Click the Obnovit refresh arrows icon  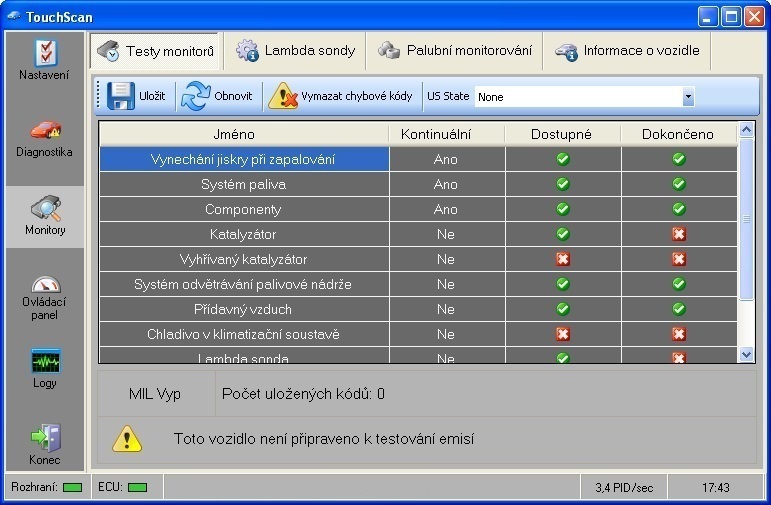click(195, 95)
